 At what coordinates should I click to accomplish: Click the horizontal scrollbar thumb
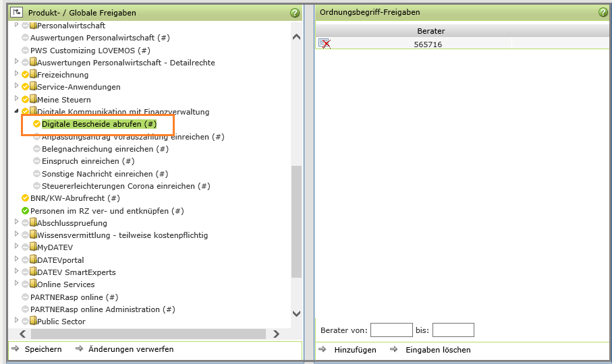148,334
